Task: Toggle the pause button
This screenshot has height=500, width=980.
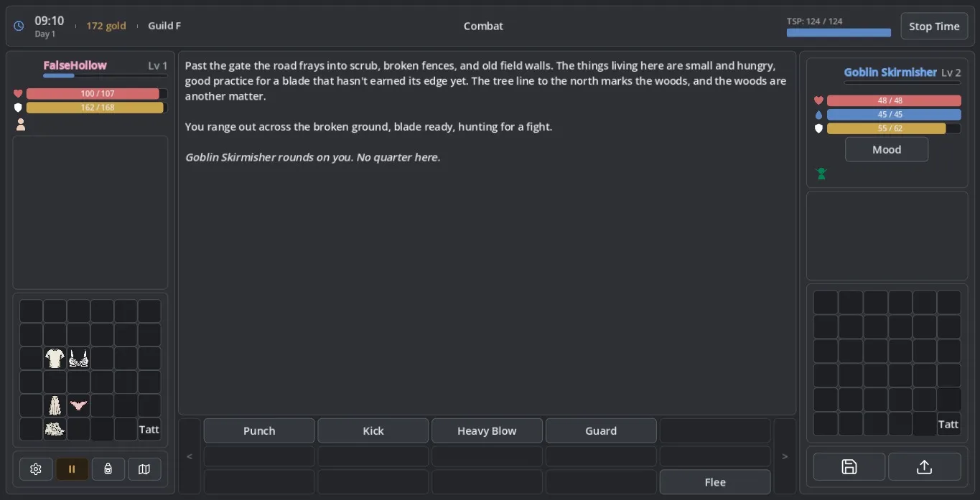Action: tap(72, 469)
